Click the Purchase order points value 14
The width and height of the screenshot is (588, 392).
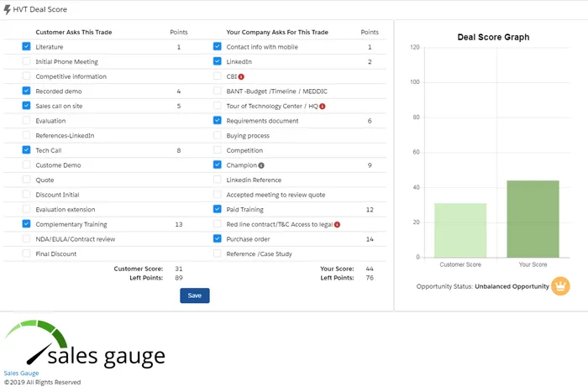point(370,239)
